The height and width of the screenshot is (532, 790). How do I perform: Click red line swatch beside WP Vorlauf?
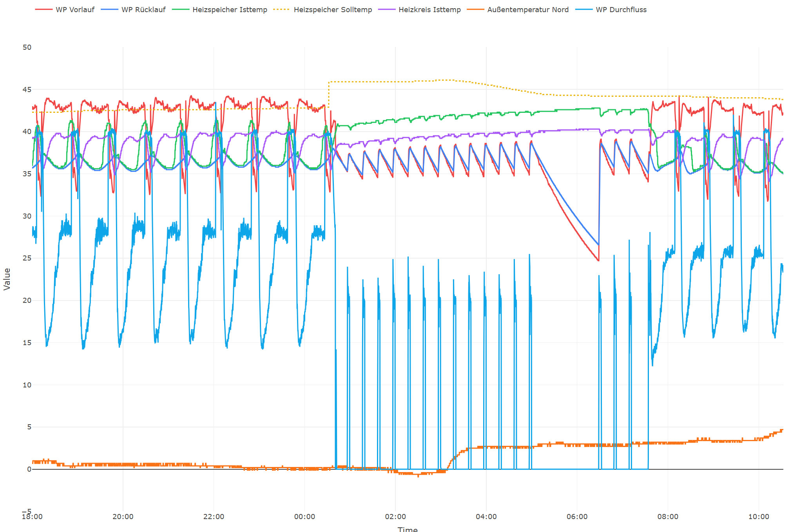(43, 10)
